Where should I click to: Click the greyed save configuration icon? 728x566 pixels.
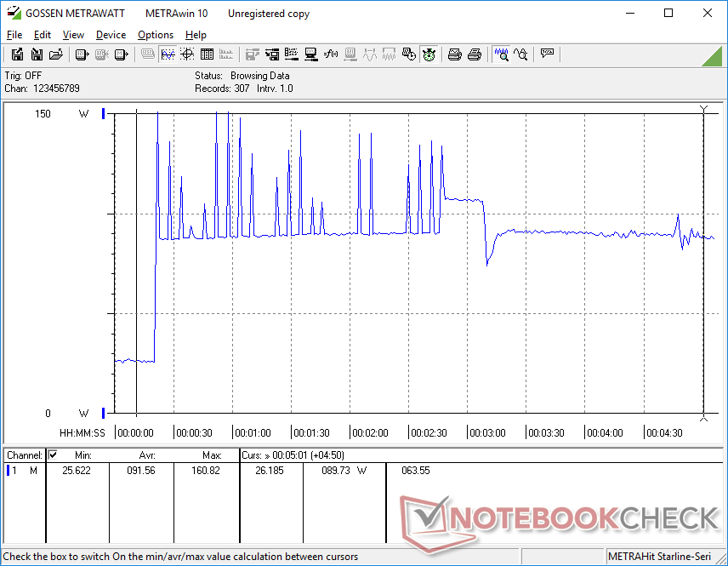252,54
